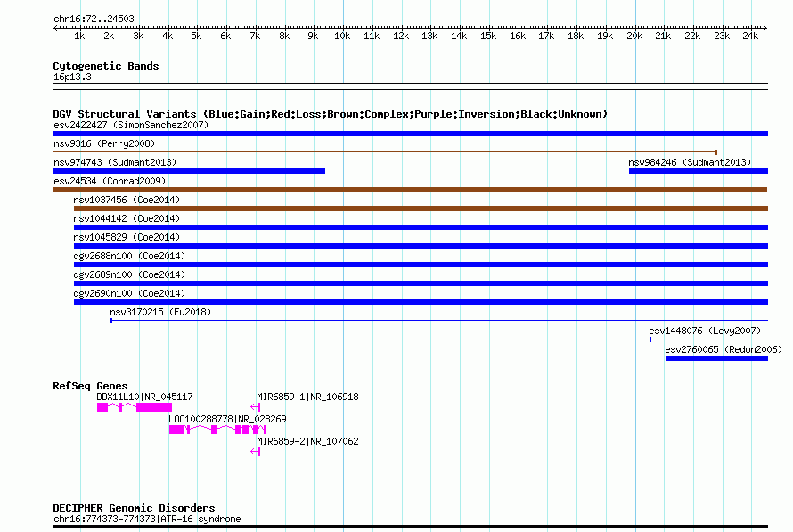Image resolution: width=793 pixels, height=532 pixels.
Task: Click the small esv1448076 (Levy2007) marker
Action: (650, 340)
